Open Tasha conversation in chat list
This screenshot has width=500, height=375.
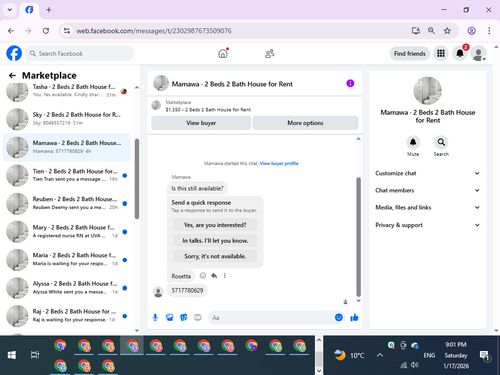point(67,91)
